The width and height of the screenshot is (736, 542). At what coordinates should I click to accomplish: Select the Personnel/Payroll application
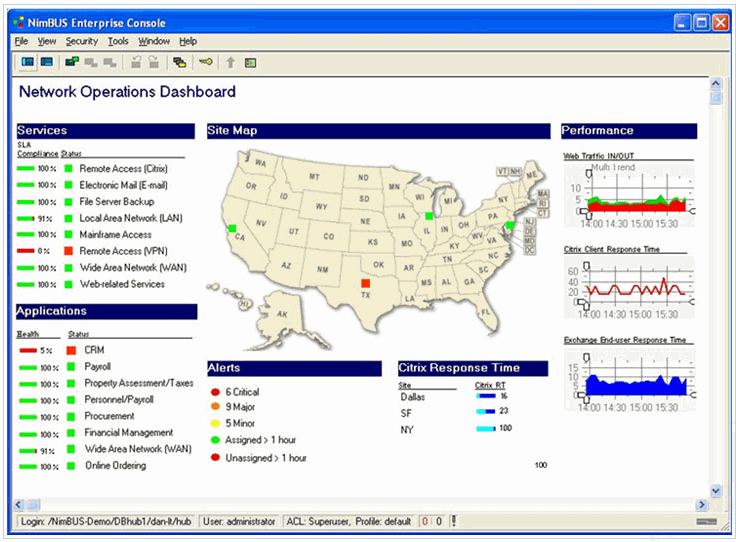(119, 399)
